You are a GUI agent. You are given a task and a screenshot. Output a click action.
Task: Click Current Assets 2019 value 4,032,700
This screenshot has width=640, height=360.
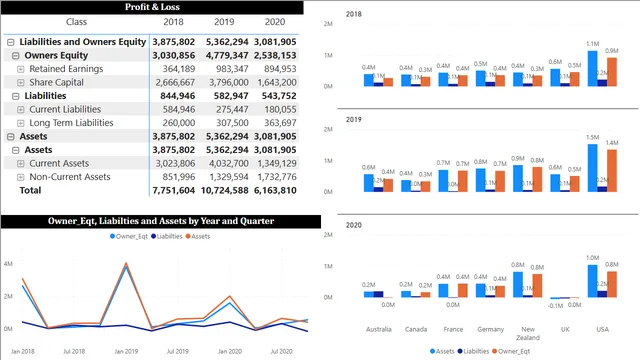229,163
